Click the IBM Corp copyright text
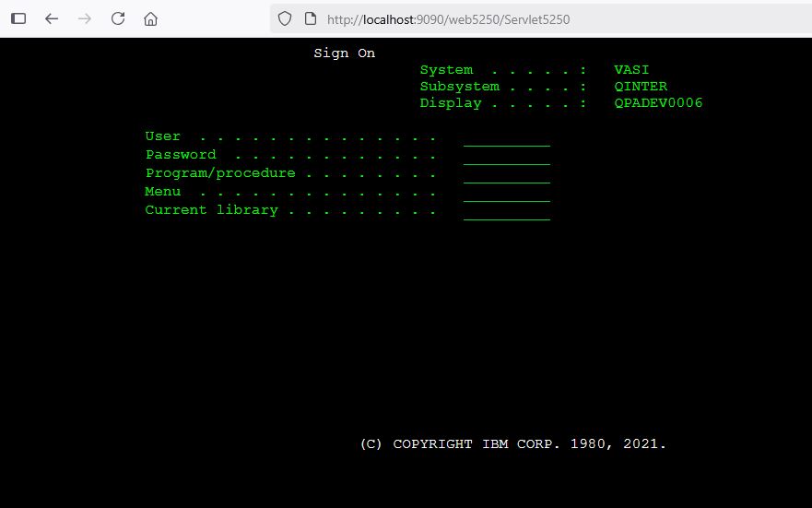The width and height of the screenshot is (812, 508). 512,444
